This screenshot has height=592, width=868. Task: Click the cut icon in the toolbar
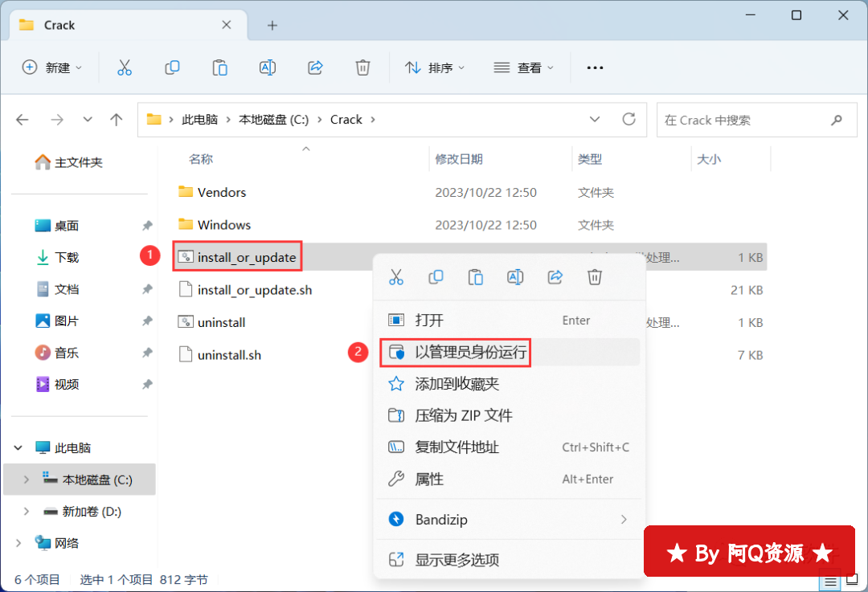pyautogui.click(x=124, y=68)
